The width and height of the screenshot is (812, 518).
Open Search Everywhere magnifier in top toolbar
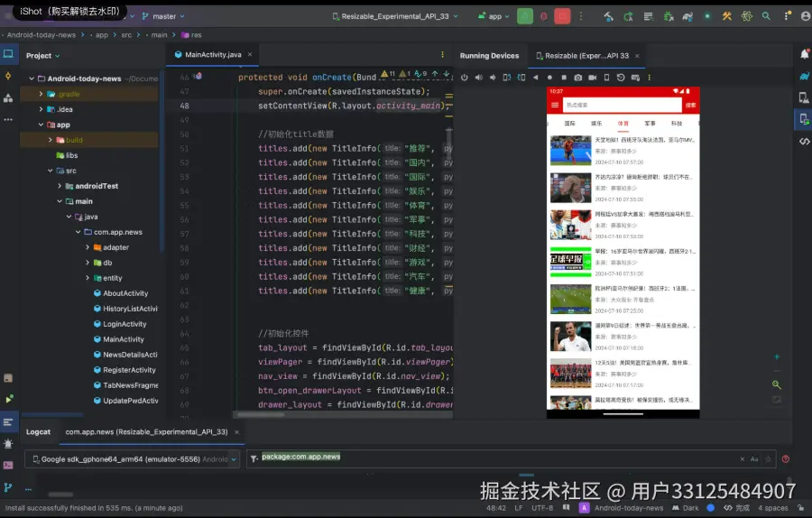766,16
